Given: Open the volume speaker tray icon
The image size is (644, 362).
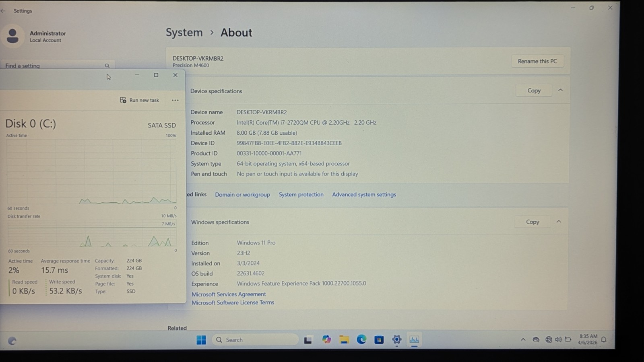Looking at the screenshot, I should [558, 339].
